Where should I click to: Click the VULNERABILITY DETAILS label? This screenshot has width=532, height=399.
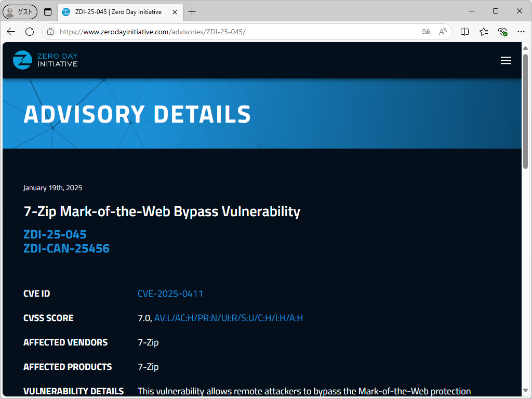tap(74, 391)
